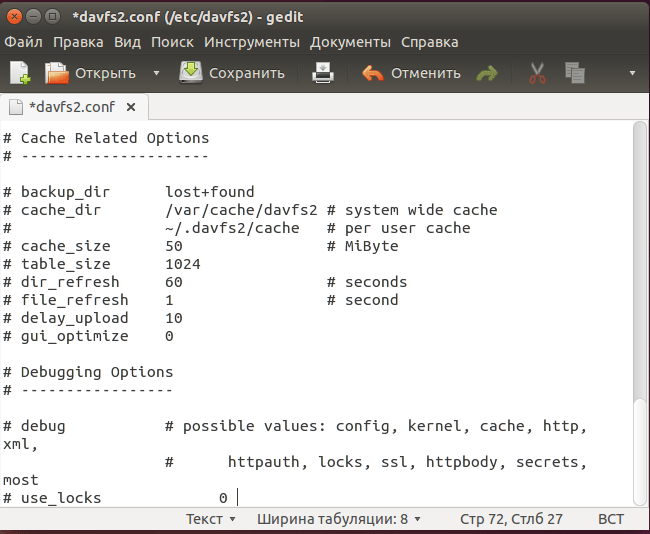Click the '# seconds' comment on dir_refresh
The width and height of the screenshot is (650, 534).
coord(367,282)
